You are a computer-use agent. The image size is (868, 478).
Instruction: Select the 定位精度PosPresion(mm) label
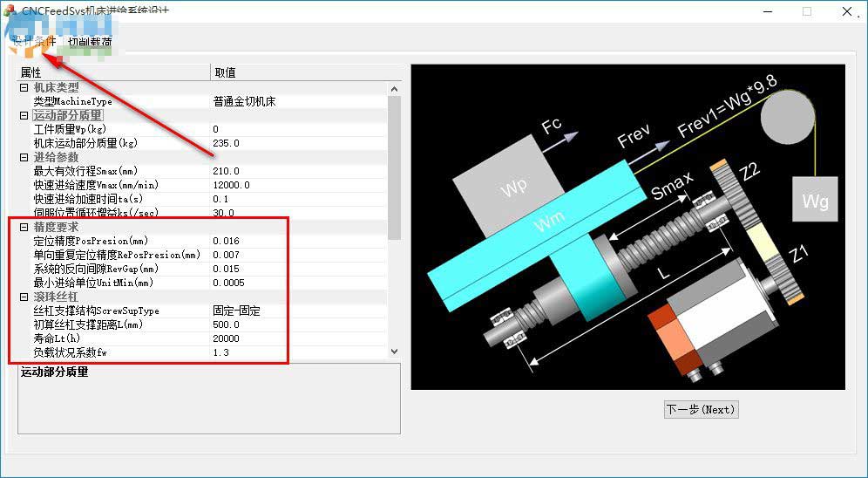pos(91,241)
